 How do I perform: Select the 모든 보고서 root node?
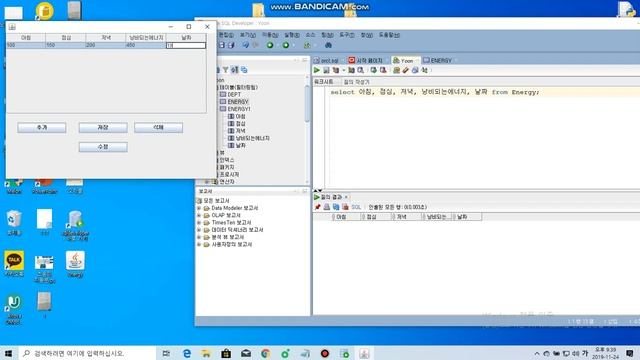tap(216, 200)
